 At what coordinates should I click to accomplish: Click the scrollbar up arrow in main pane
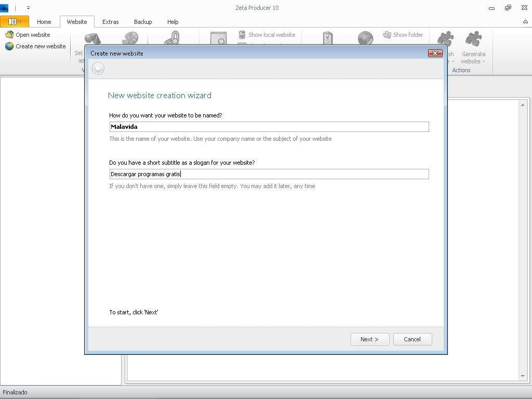523,105
